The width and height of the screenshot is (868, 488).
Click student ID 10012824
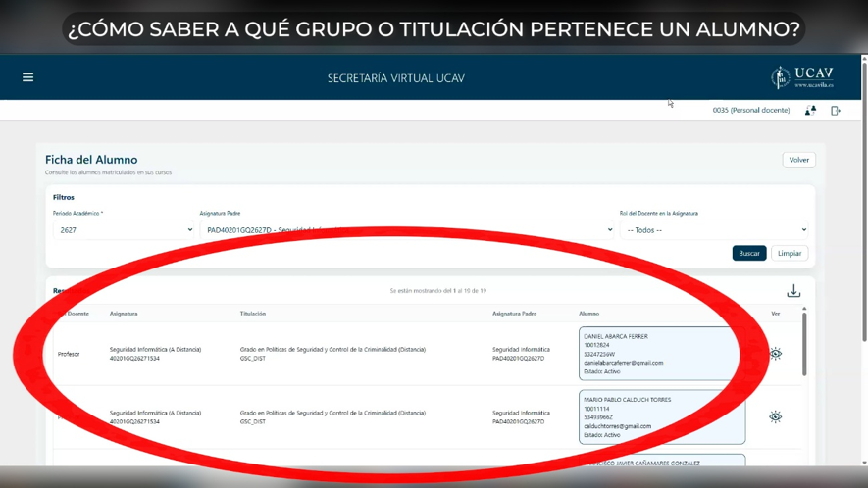pyautogui.click(x=596, y=345)
